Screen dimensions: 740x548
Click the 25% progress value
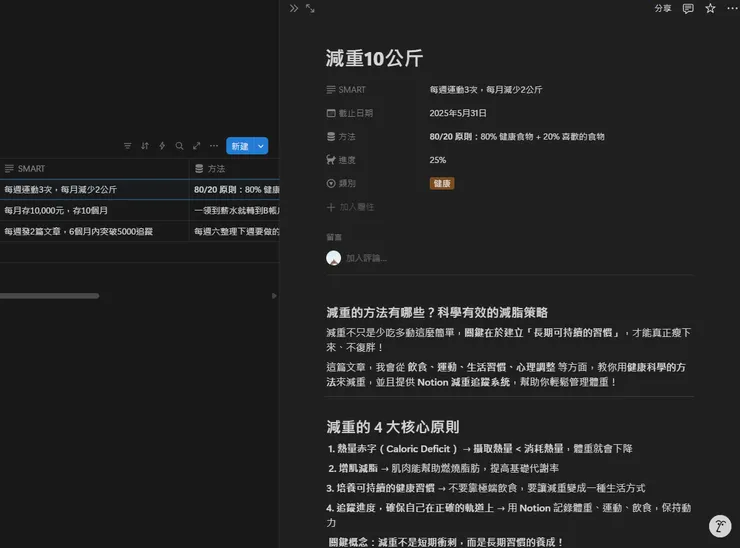click(437, 160)
